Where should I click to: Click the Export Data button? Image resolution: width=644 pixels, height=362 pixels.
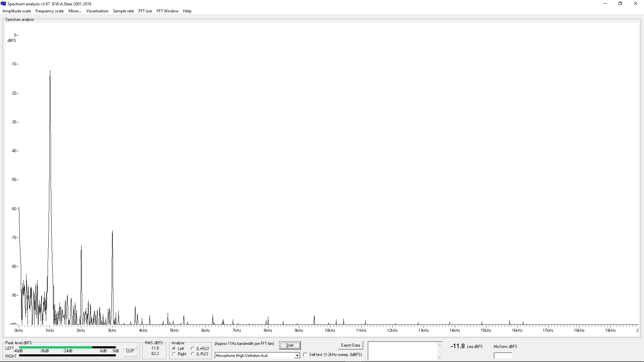pyautogui.click(x=350, y=345)
